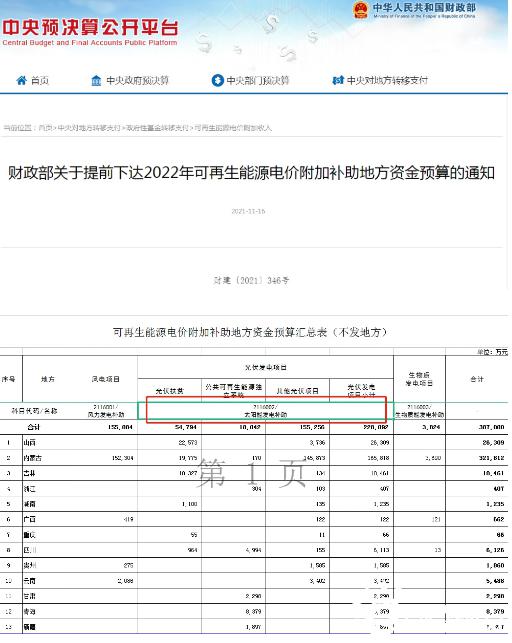Click the building icon beside 中央政府预决算
This screenshot has height=643, width=512.
[96, 80]
